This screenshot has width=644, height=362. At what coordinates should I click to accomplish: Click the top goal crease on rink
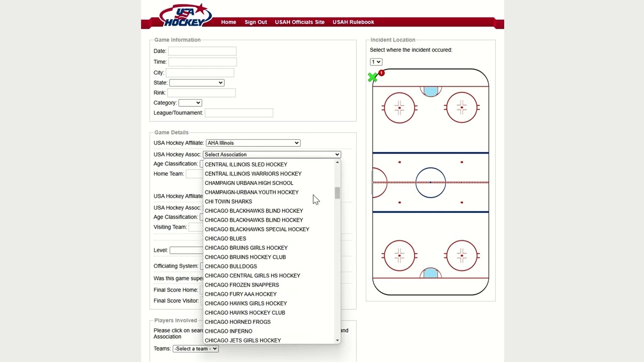431,91
